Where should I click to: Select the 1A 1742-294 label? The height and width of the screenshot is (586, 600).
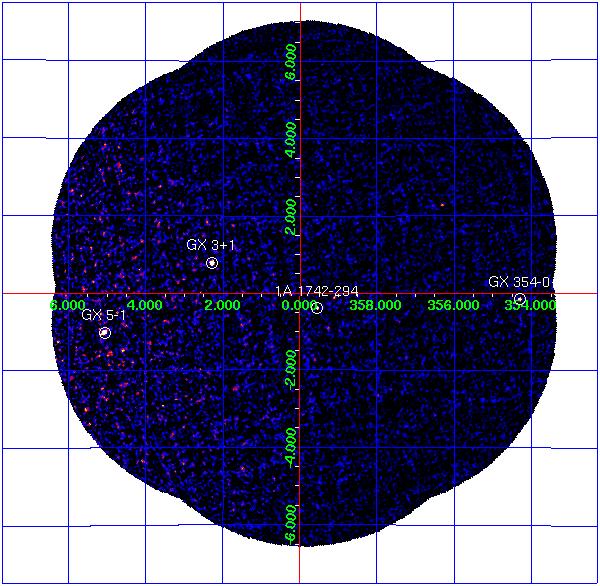317,291
